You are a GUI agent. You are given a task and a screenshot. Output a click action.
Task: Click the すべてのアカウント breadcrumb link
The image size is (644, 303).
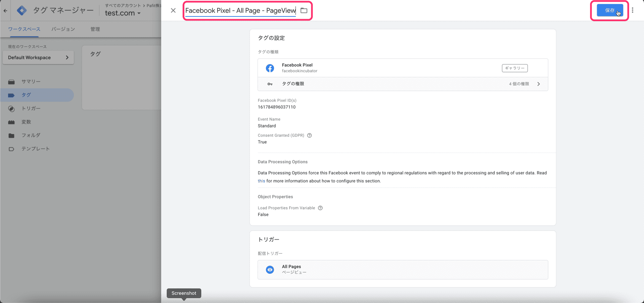(x=123, y=5)
